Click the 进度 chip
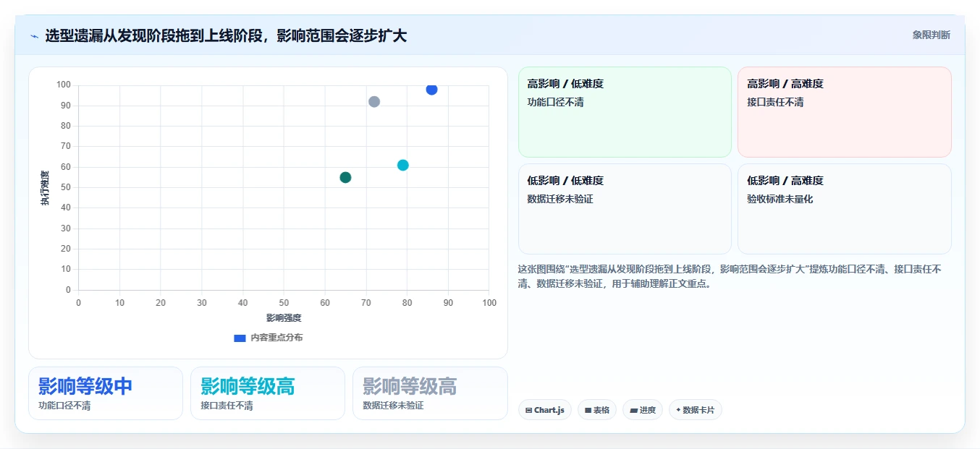980x449 pixels. tap(643, 410)
